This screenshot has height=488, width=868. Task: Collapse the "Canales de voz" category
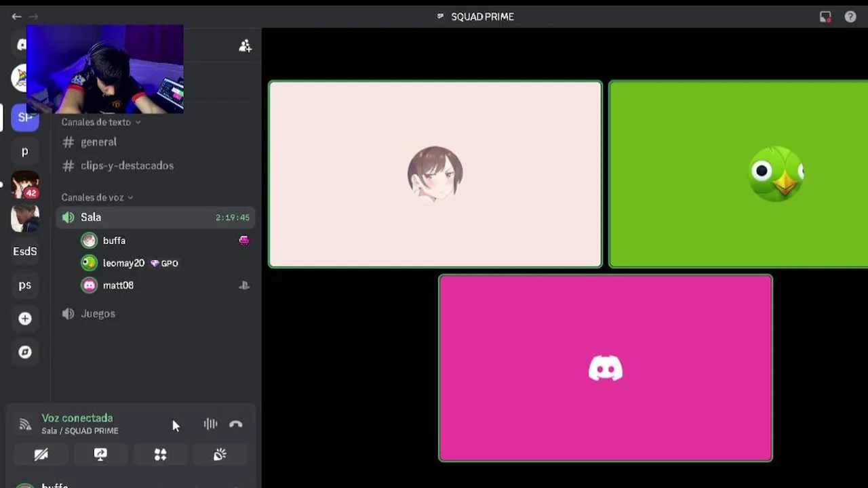coord(97,197)
